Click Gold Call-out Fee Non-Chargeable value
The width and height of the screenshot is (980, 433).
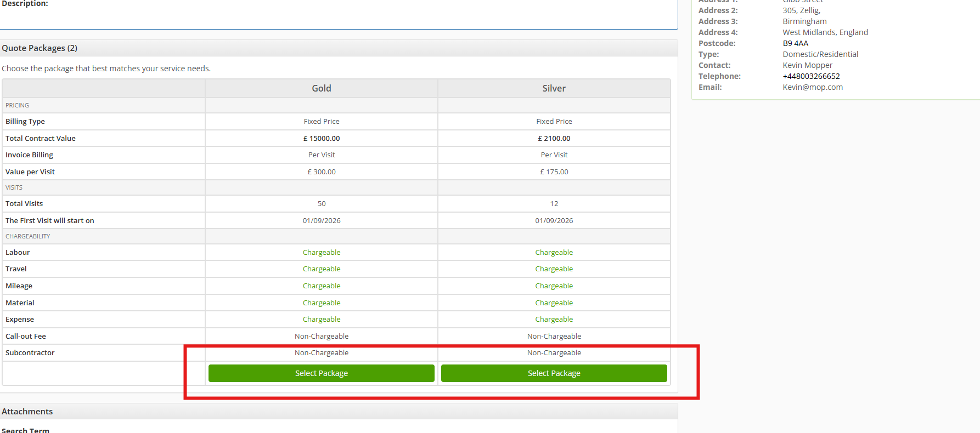322,337
